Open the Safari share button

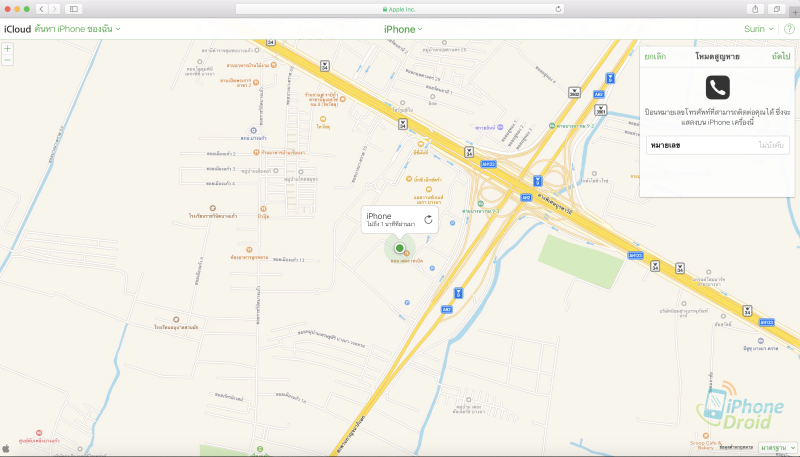(755, 9)
